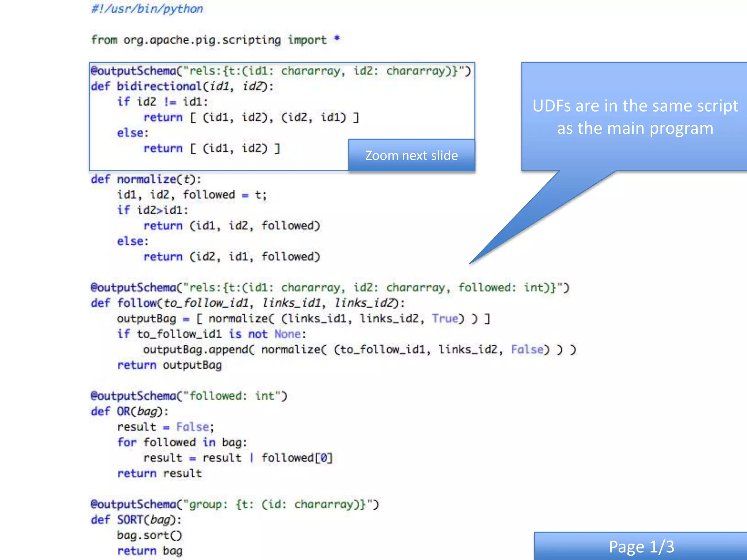Click the 'bag.sort()' line
The image size is (747, 560).
point(150,536)
